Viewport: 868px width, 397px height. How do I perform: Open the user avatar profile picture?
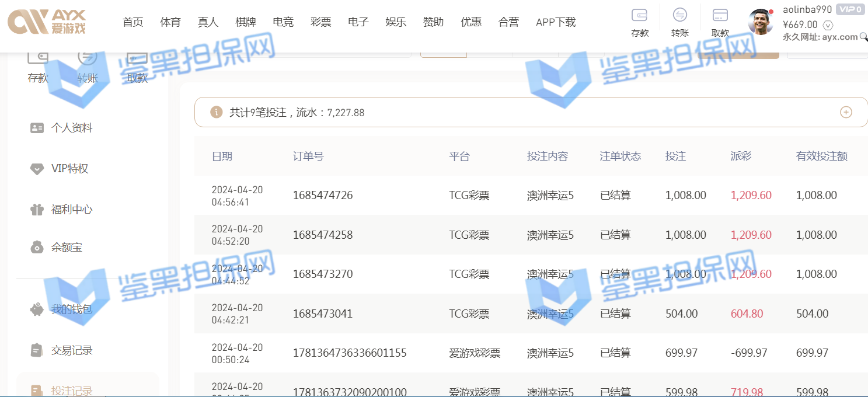click(761, 23)
